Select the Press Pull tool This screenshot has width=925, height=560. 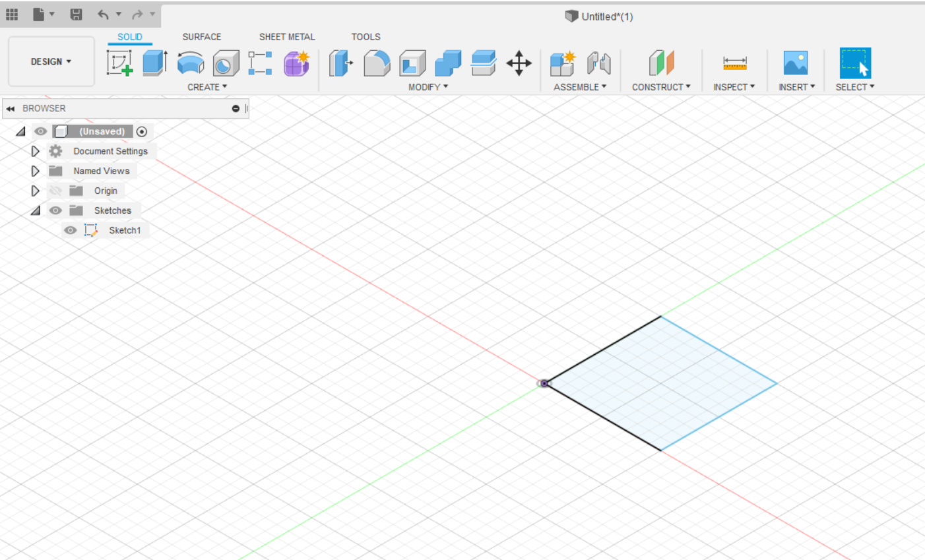coord(341,63)
